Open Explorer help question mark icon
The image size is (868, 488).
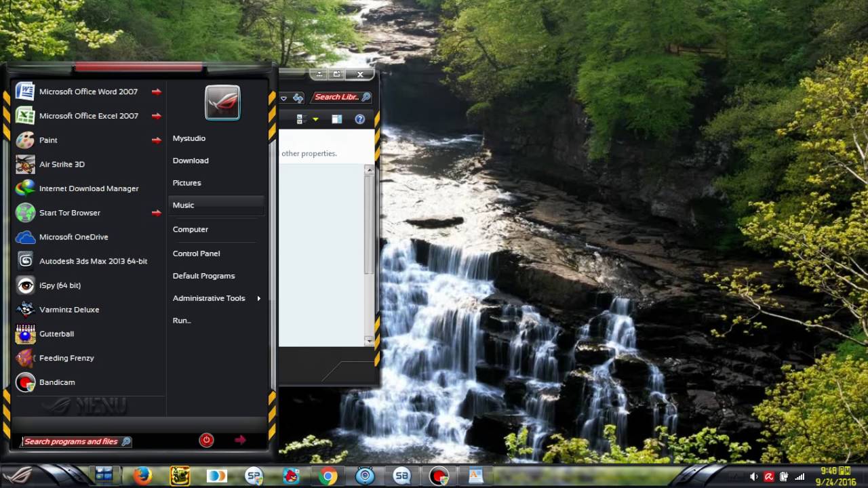click(359, 119)
